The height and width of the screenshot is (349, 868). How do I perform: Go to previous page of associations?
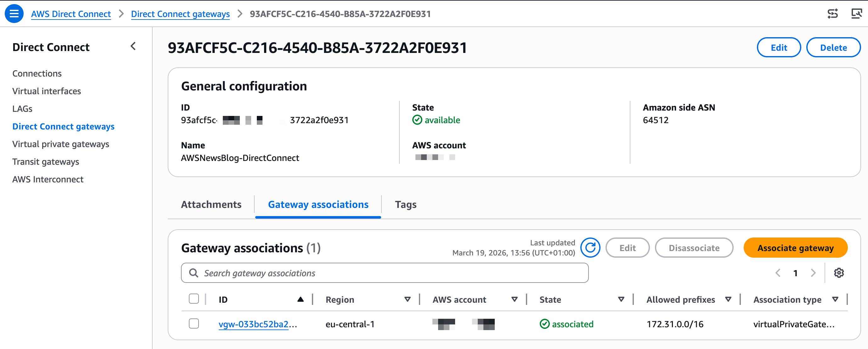778,273
